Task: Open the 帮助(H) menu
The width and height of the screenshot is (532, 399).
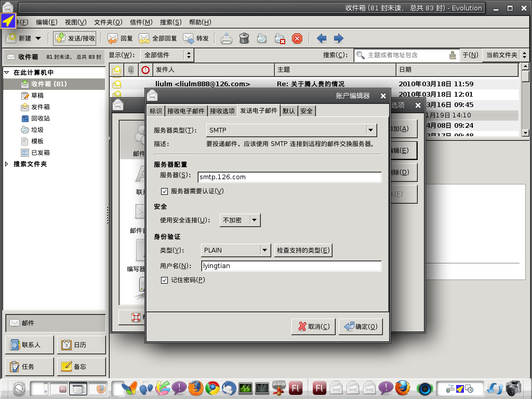Action: pyautogui.click(x=200, y=22)
